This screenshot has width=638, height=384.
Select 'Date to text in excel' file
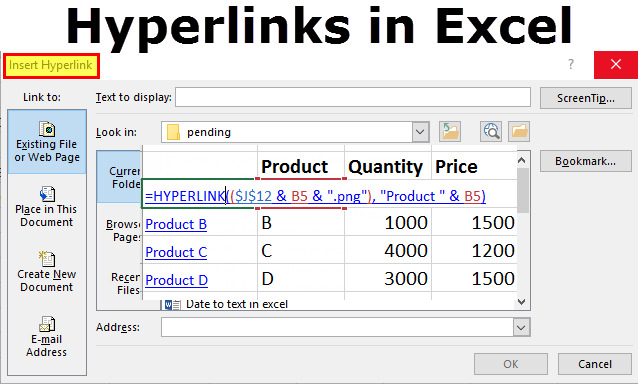[x=236, y=304]
